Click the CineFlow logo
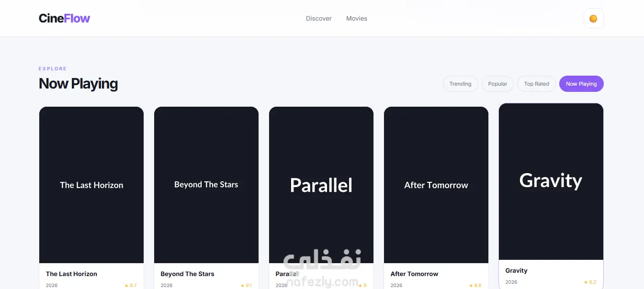The width and height of the screenshot is (644, 289). click(x=64, y=18)
